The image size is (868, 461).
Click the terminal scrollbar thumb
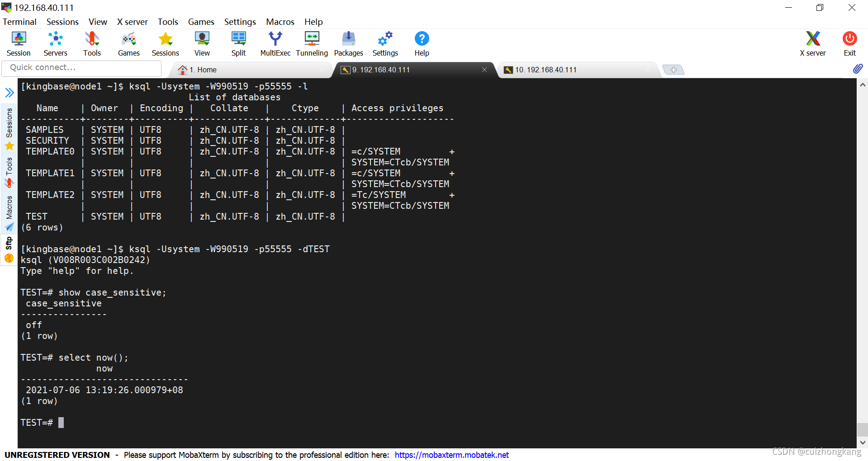click(862, 429)
